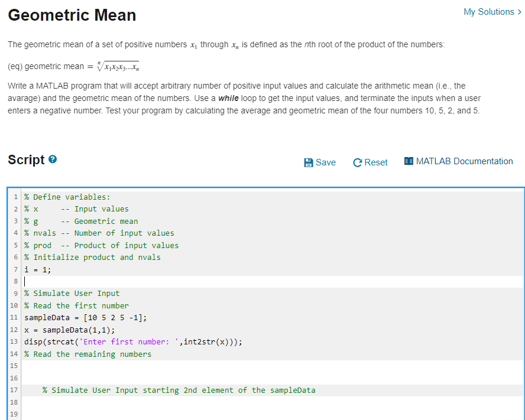Click the MATLAB Documentation book icon

coord(409,161)
